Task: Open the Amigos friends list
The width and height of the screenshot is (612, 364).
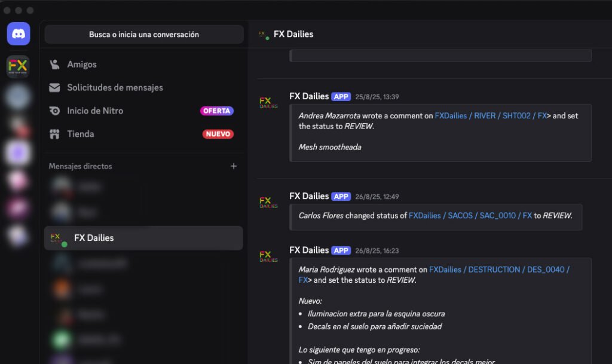Action: 81,65
